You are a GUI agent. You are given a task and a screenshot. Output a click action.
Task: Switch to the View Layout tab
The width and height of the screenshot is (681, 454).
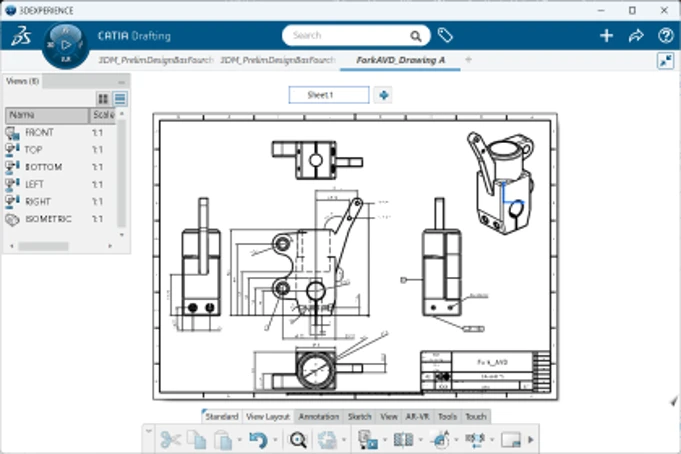coord(268,417)
